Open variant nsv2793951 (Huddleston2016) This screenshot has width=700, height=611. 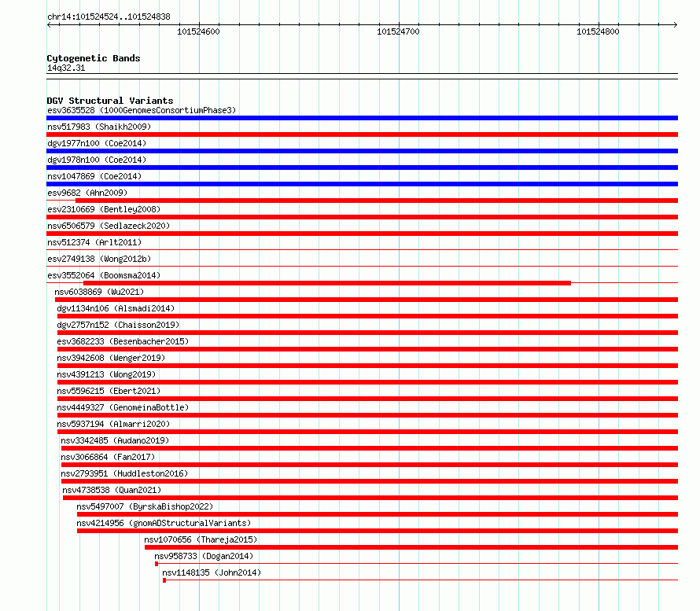(x=124, y=473)
